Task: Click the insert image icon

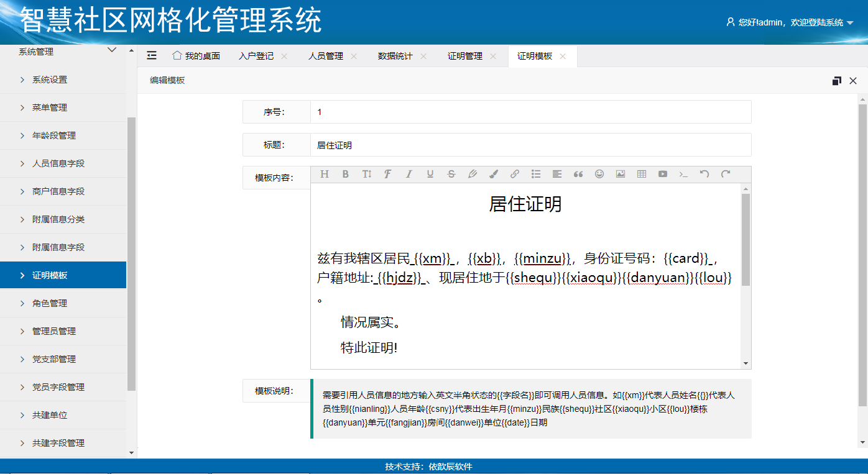Action: [x=620, y=175]
